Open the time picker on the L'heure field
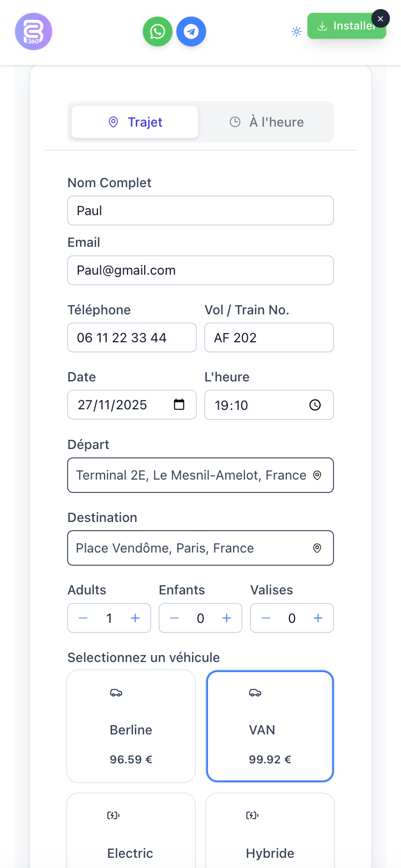This screenshot has height=868, width=401. (x=315, y=405)
